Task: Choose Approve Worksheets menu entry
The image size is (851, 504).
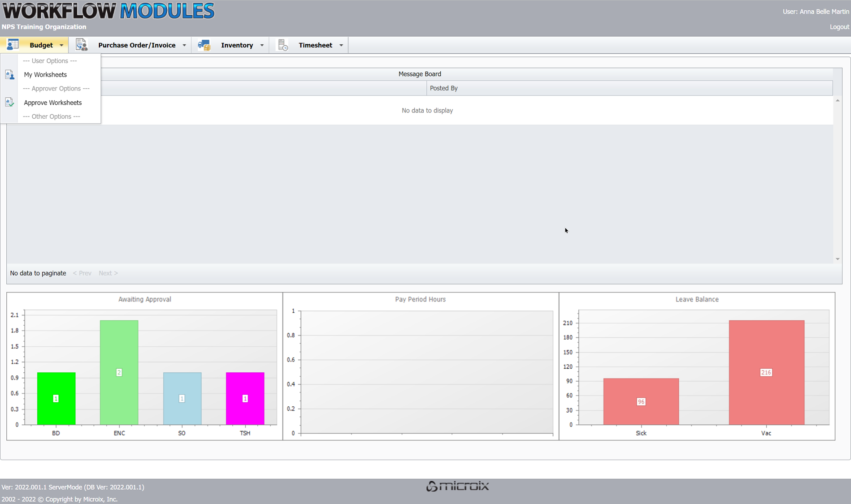Action: pyautogui.click(x=53, y=103)
